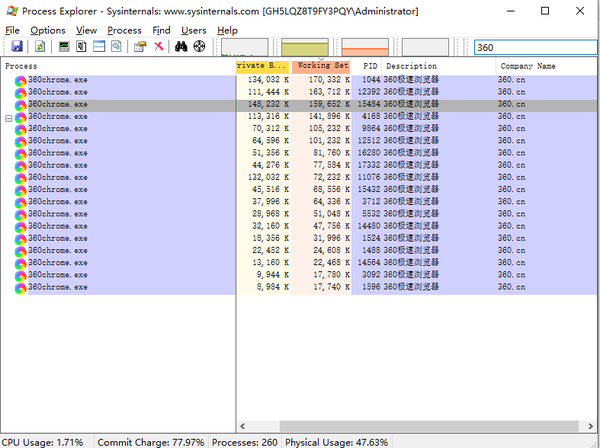This screenshot has height=448, width=600.
Task: Click the private bytes value 22,452 K
Action: coord(270,250)
